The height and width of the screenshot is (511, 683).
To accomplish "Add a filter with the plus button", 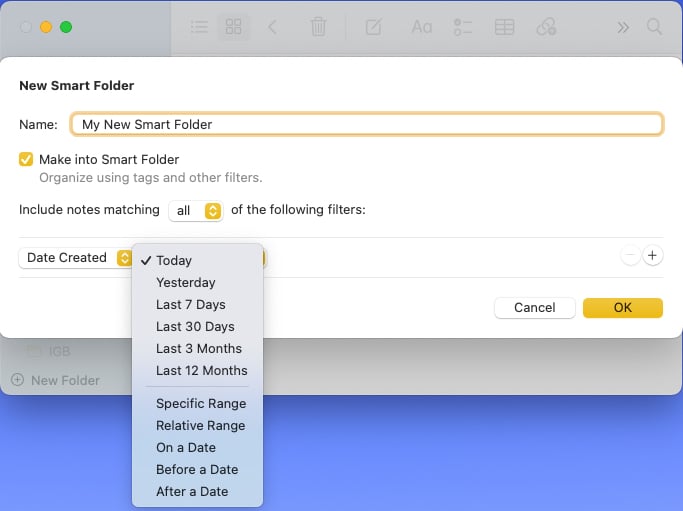I will click(652, 256).
